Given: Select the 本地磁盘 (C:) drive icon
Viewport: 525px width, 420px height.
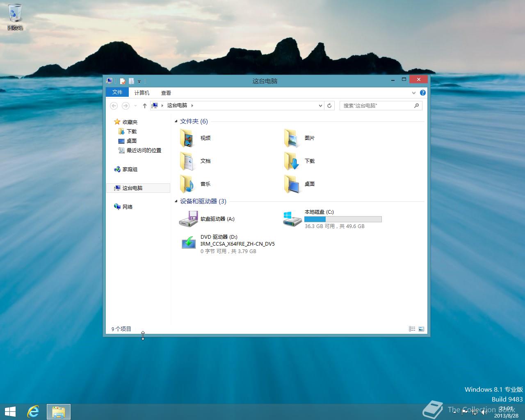Looking at the screenshot, I should tap(292, 219).
